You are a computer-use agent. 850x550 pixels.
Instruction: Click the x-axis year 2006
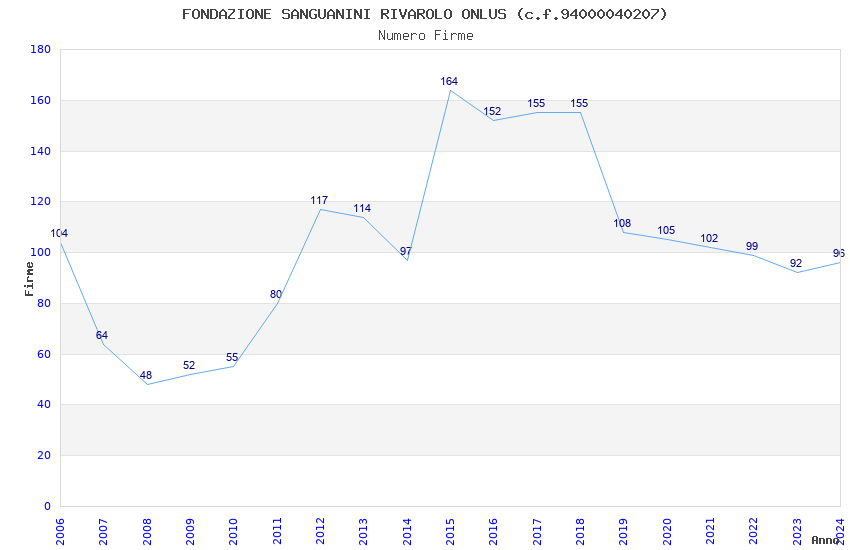point(60,531)
